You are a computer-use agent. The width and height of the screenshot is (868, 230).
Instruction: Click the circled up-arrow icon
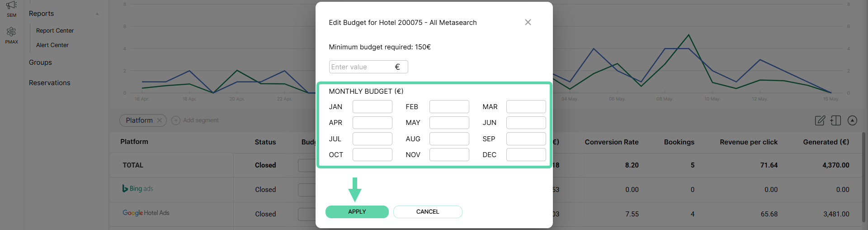(852, 120)
